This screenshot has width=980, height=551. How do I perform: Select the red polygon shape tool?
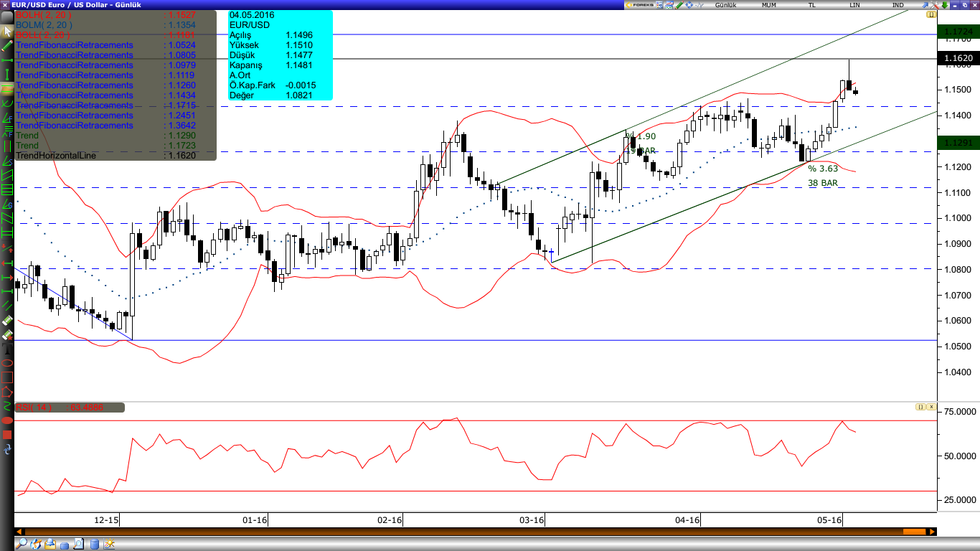pyautogui.click(x=7, y=392)
